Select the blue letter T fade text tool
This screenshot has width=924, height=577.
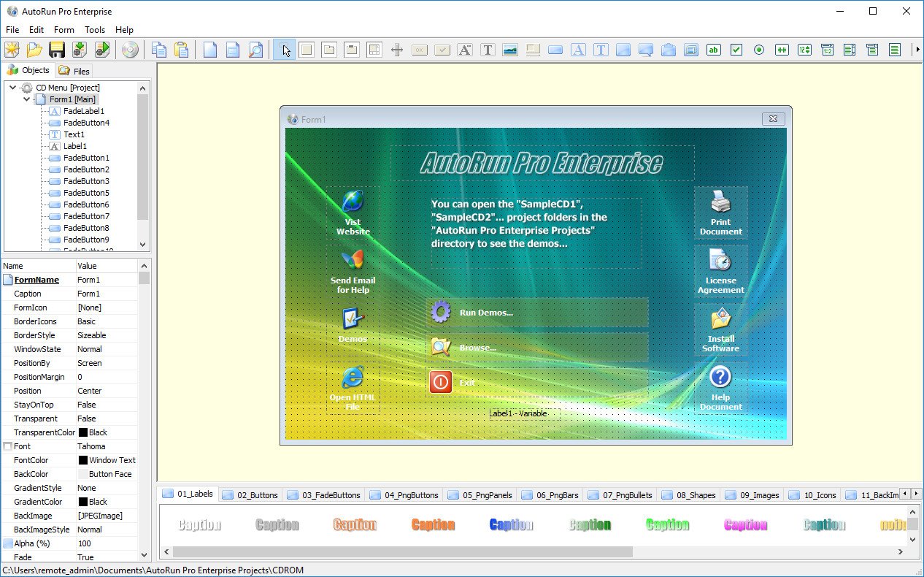point(601,50)
